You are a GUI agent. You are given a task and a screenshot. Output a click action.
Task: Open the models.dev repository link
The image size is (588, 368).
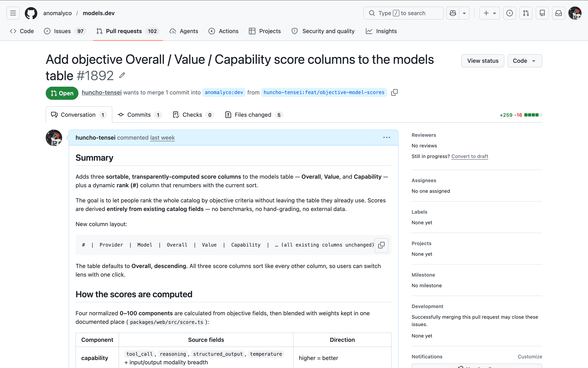pos(99,13)
